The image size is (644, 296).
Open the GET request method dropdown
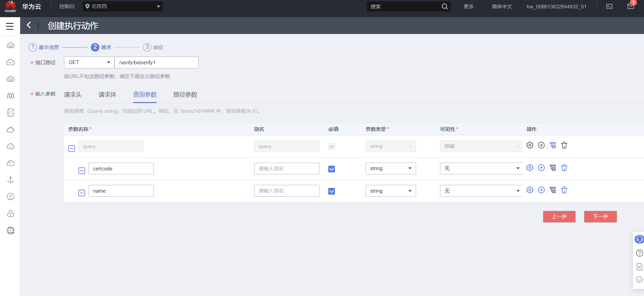[89, 62]
